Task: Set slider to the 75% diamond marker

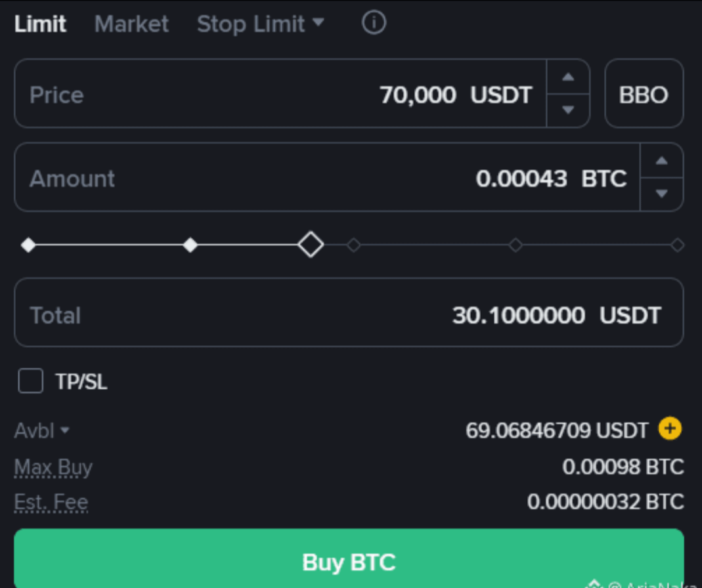Action: tap(516, 245)
